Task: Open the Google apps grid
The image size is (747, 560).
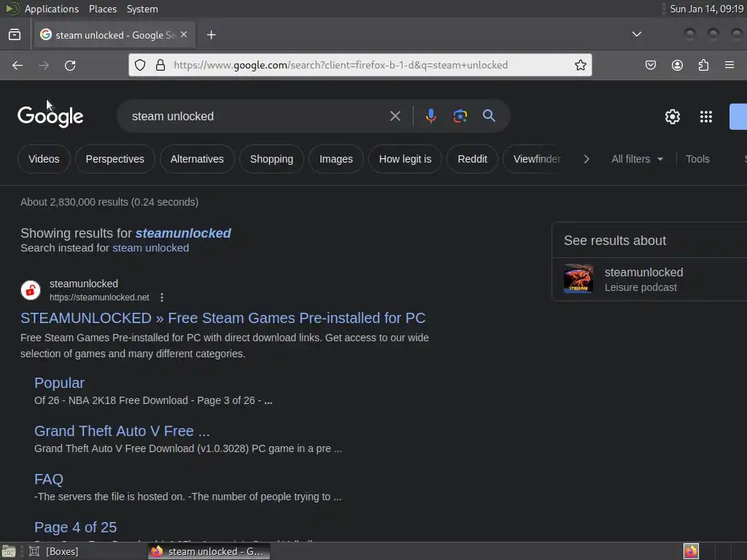Action: point(706,117)
